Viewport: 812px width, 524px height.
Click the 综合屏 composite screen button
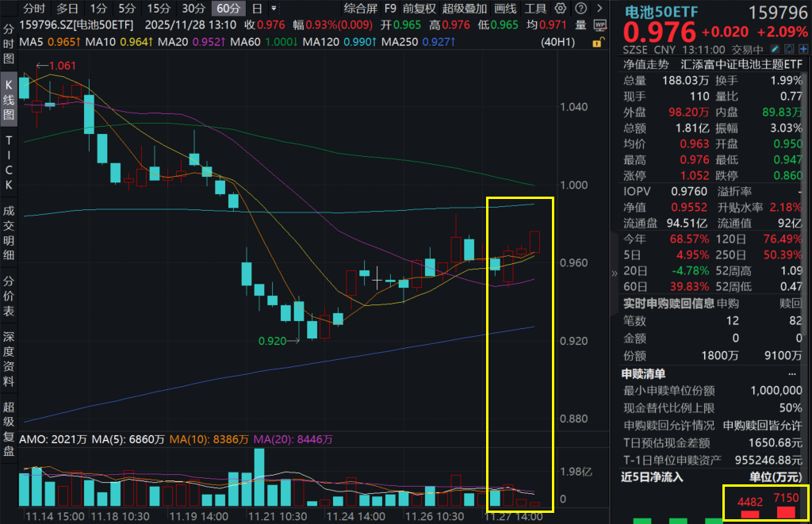[361, 8]
